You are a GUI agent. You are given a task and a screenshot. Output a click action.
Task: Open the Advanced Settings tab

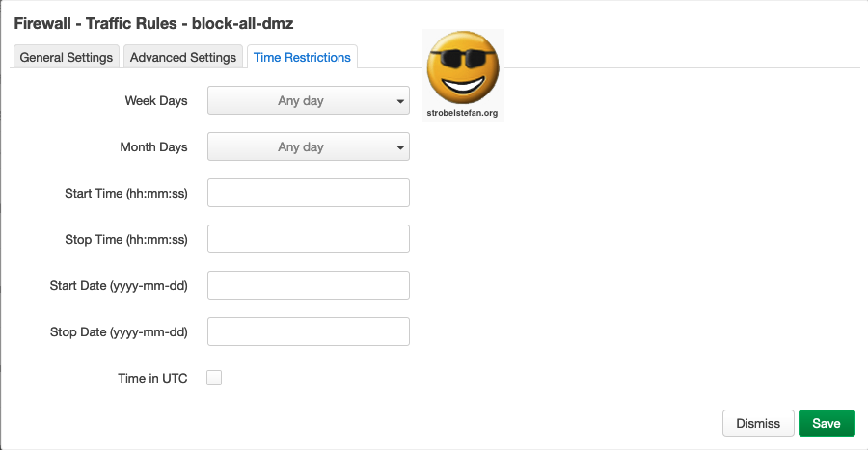pyautogui.click(x=183, y=57)
